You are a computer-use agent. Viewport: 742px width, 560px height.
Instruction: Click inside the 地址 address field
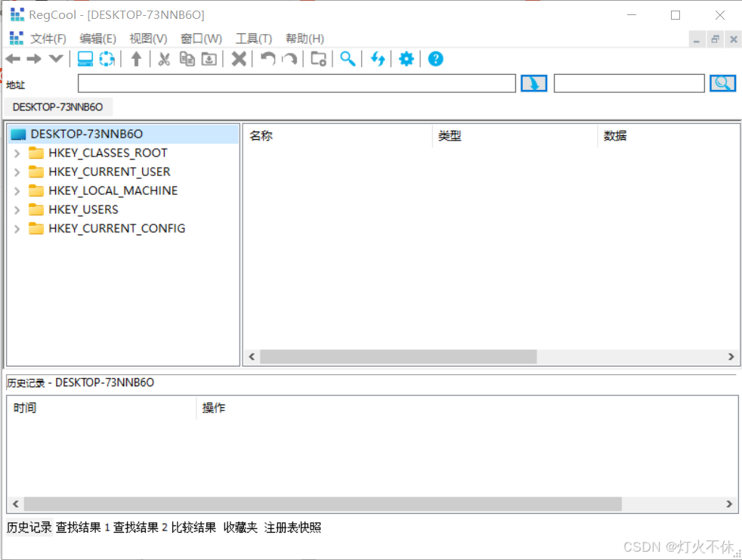point(297,84)
